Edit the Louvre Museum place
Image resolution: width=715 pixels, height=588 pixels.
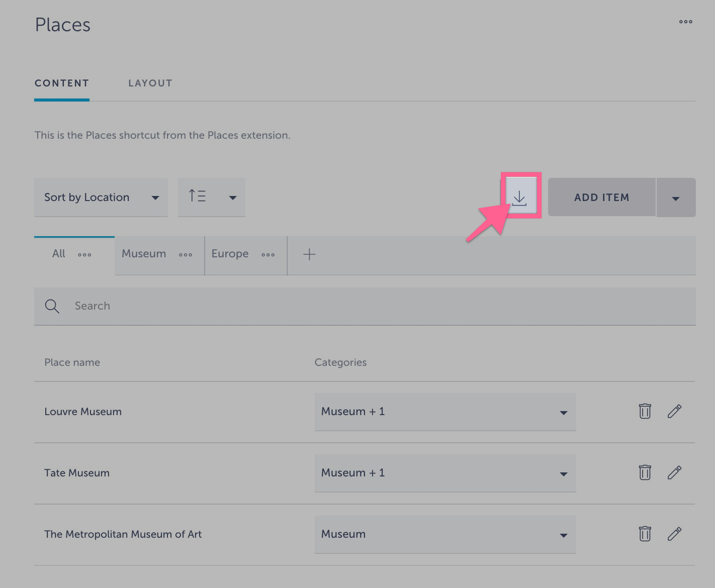pyautogui.click(x=674, y=411)
